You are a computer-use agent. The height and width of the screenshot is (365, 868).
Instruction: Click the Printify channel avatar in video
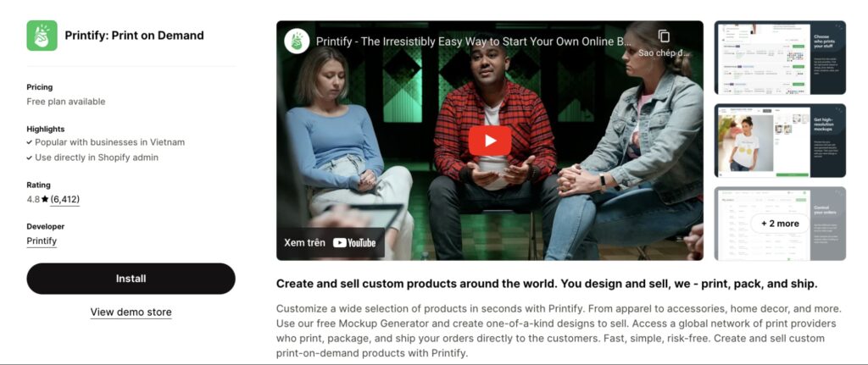point(297,41)
